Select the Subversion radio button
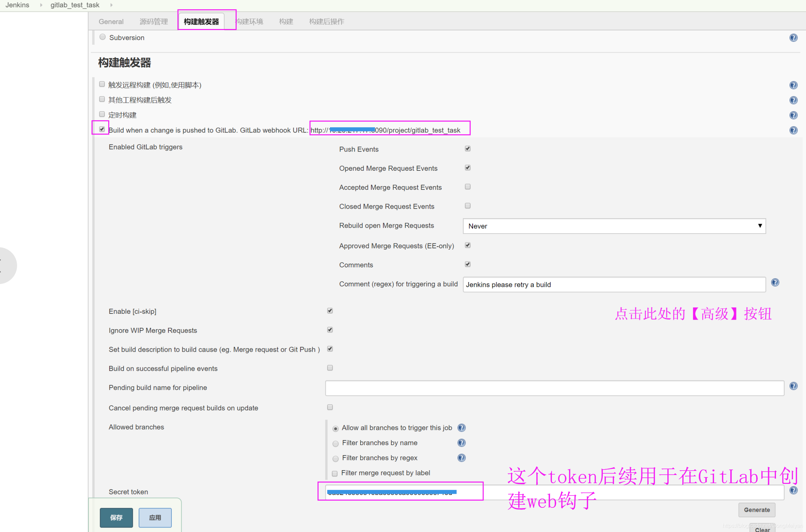806x532 pixels. coord(102,37)
